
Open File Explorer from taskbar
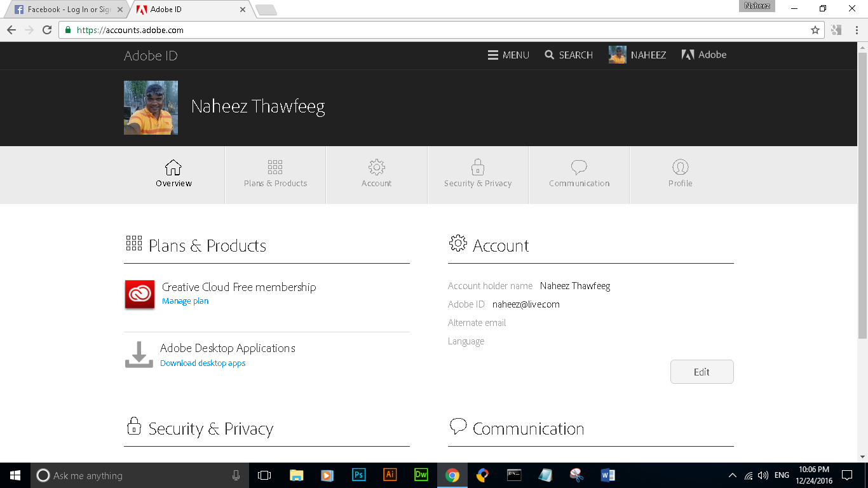click(296, 475)
